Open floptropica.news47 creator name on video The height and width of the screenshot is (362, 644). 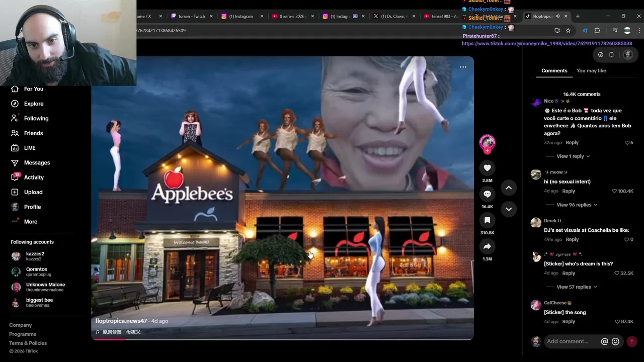(x=121, y=321)
